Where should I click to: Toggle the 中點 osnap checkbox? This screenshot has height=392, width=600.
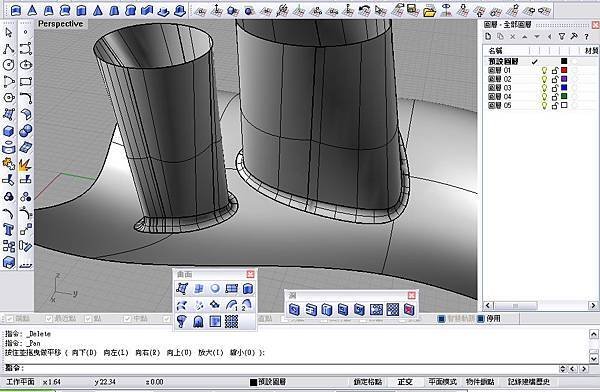[127, 318]
